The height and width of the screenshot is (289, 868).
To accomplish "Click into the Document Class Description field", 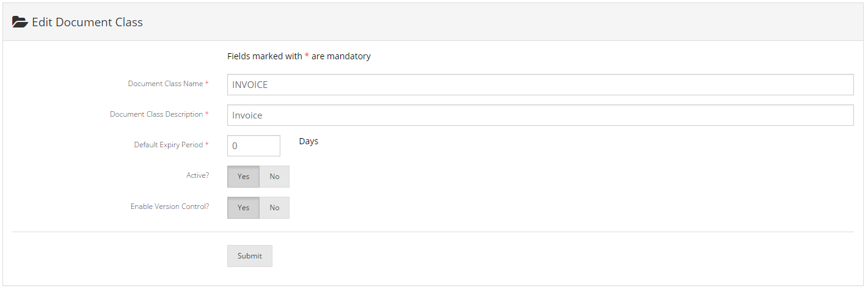I will pyautogui.click(x=540, y=115).
